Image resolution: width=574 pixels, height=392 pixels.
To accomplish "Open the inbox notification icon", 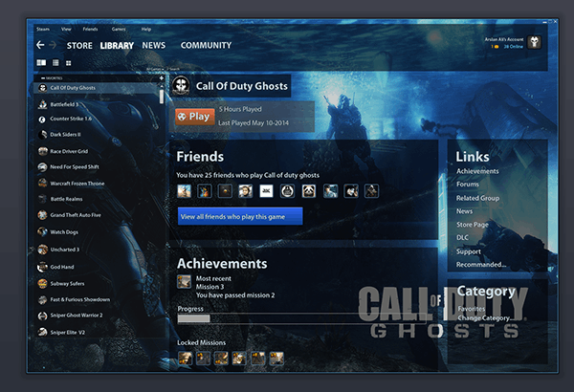I will pos(495,47).
